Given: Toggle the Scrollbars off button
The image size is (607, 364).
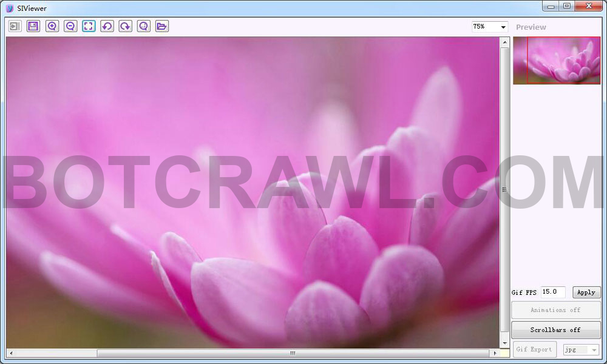Looking at the screenshot, I should pos(555,329).
